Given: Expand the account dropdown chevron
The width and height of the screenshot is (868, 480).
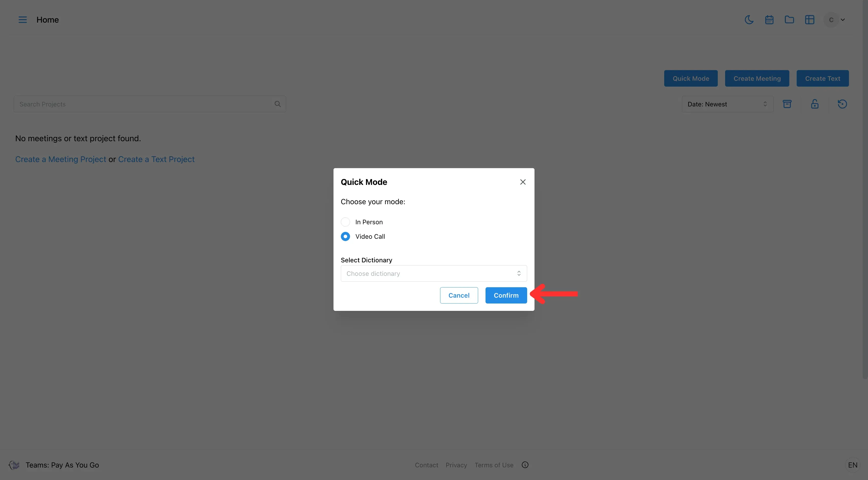Looking at the screenshot, I should pyautogui.click(x=842, y=20).
